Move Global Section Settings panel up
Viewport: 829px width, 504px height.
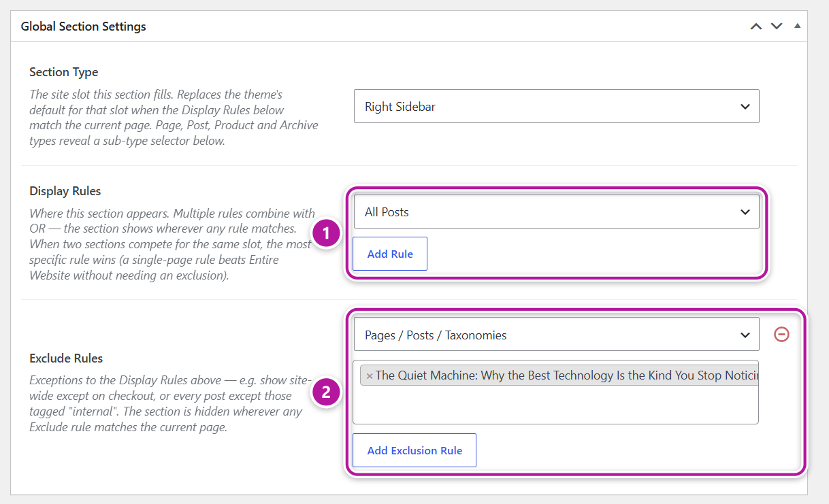[x=756, y=27]
